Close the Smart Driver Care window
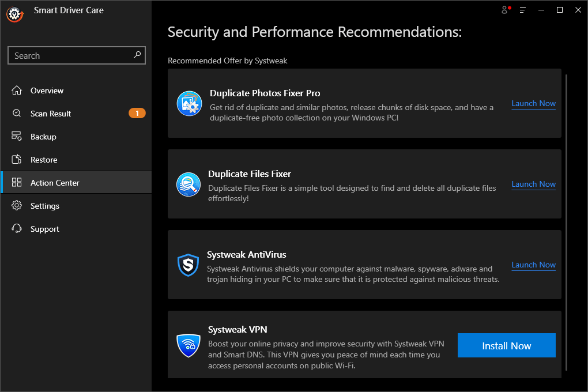The image size is (588, 392). pyautogui.click(x=578, y=10)
